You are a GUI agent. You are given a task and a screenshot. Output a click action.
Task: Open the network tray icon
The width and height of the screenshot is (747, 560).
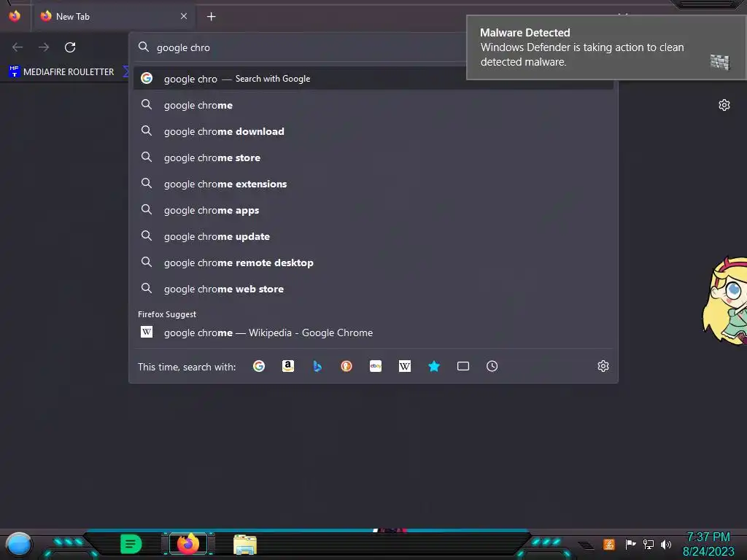click(x=649, y=544)
